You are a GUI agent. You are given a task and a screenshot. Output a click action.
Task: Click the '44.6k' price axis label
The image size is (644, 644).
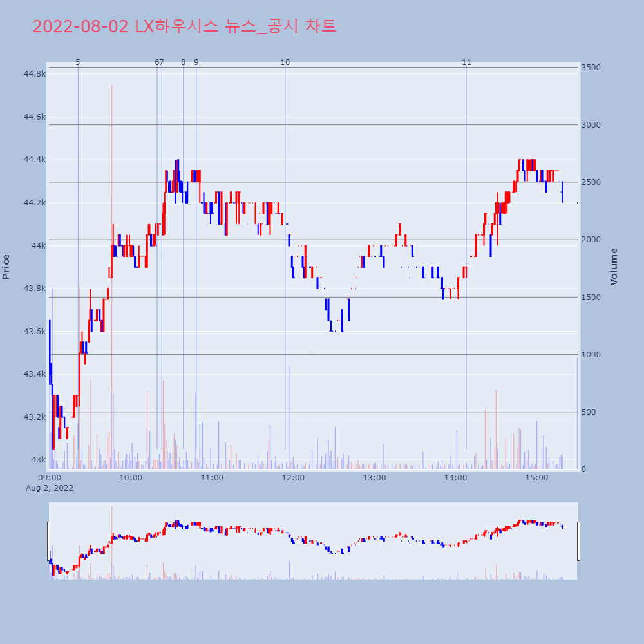[35, 117]
